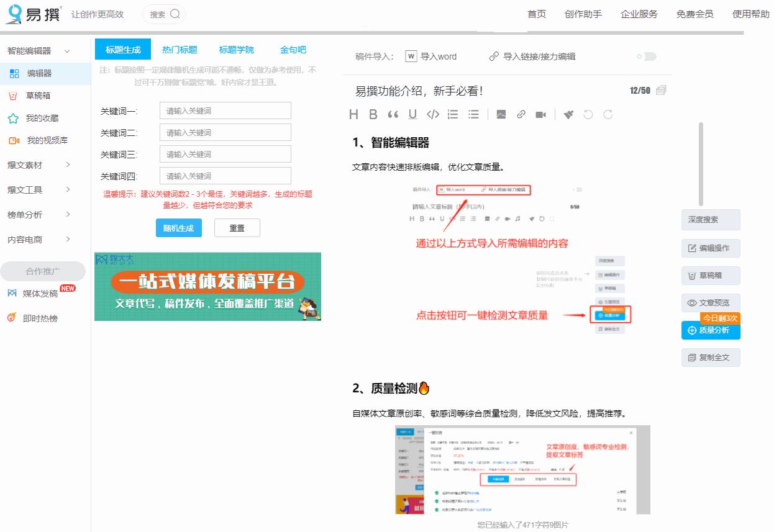The image size is (774, 532).
Task: Click the 关键词一 input field
Action: point(225,110)
